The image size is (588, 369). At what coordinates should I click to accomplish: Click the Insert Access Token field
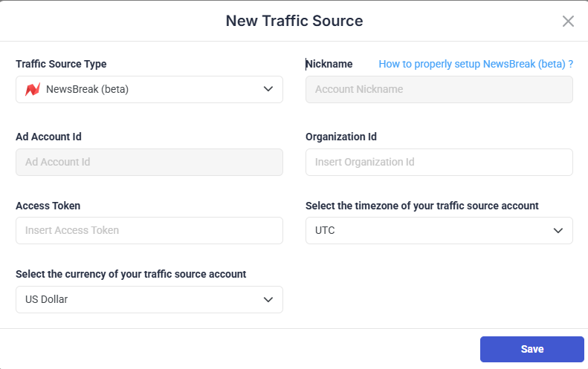(x=149, y=230)
